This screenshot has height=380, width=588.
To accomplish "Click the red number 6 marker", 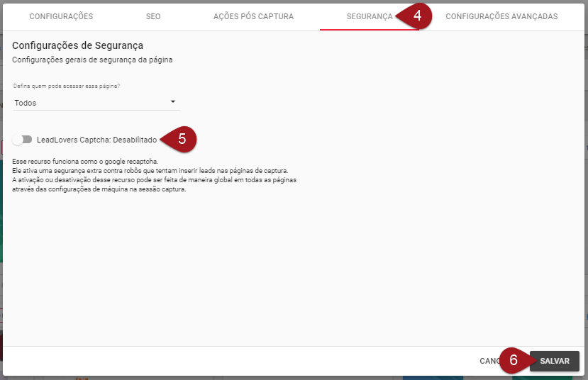I will tap(514, 360).
